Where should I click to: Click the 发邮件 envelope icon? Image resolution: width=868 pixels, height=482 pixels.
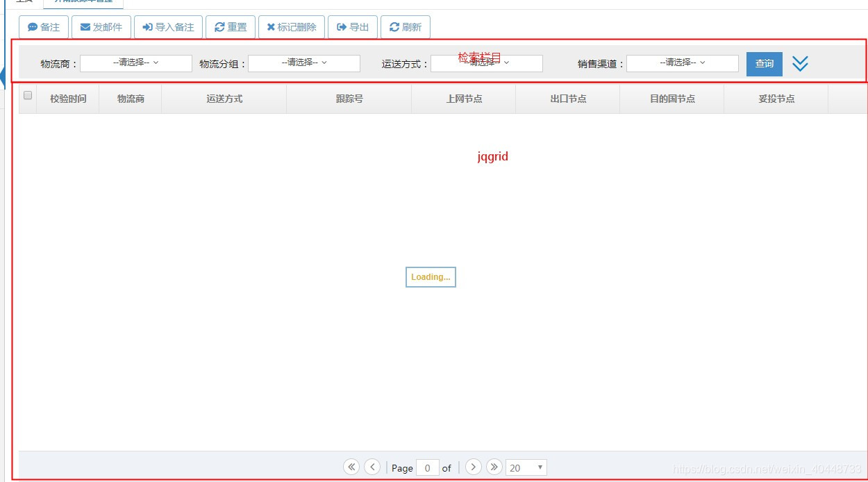tap(83, 27)
